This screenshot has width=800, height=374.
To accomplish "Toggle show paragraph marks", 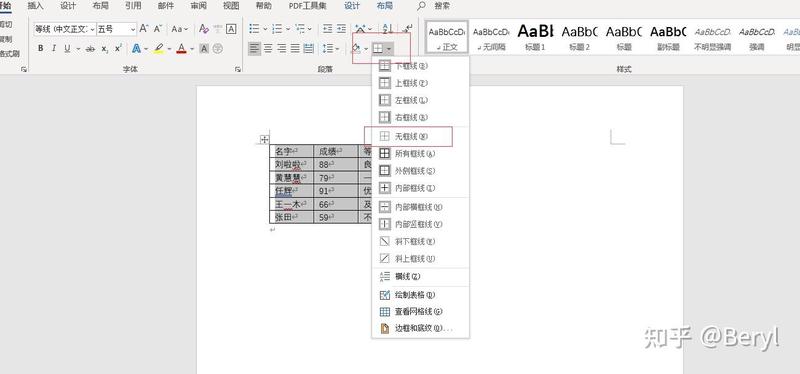I will pyautogui.click(x=408, y=29).
